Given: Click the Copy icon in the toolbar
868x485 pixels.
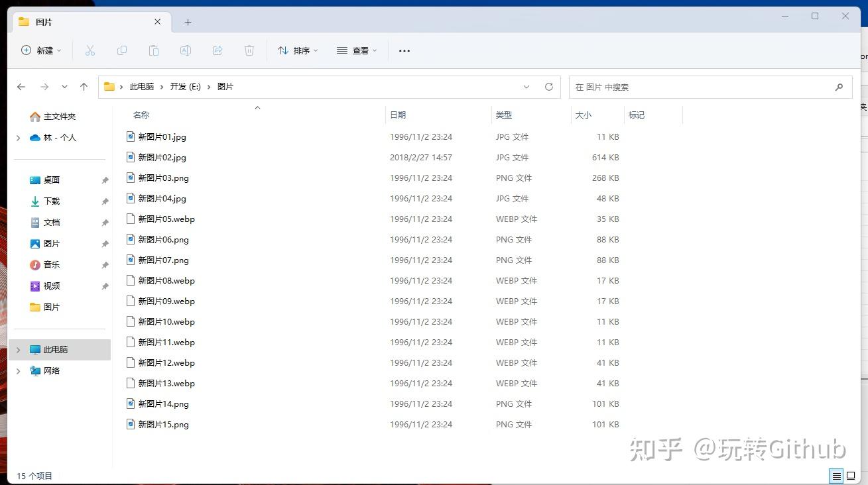Looking at the screenshot, I should coord(122,50).
